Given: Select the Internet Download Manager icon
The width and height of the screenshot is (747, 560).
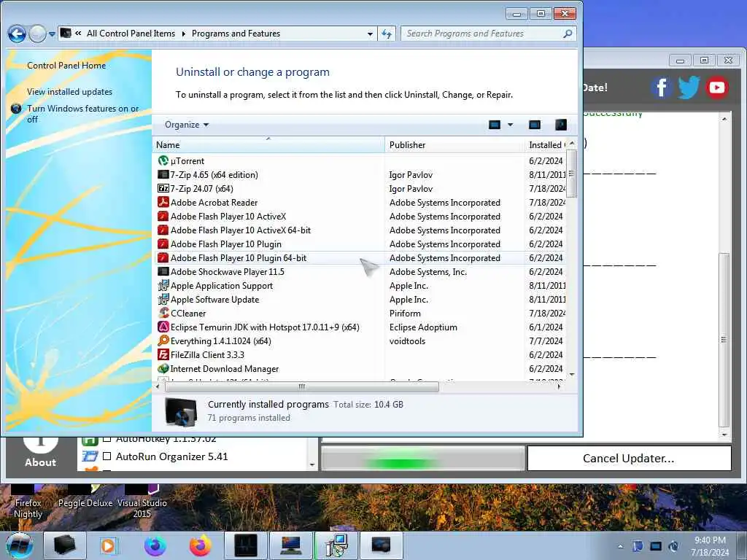Looking at the screenshot, I should [x=163, y=368].
